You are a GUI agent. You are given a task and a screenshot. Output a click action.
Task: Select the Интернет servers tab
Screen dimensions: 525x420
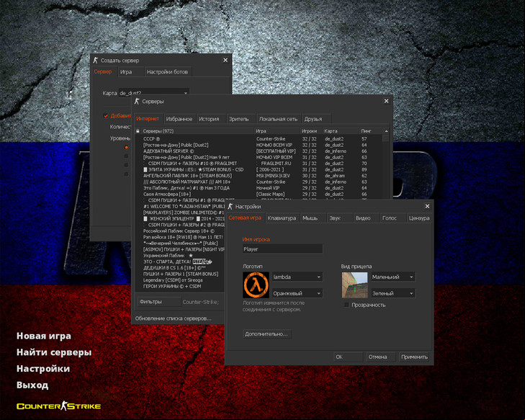(148, 119)
